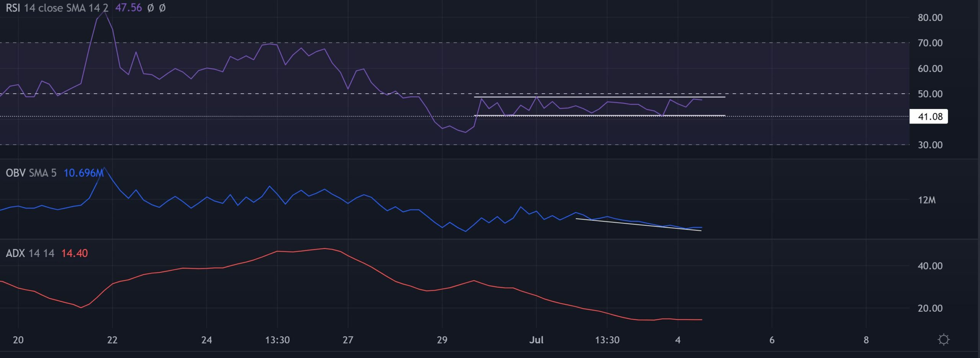980x358 pixels.
Task: Click the Jul label on time axis
Action: coord(536,340)
